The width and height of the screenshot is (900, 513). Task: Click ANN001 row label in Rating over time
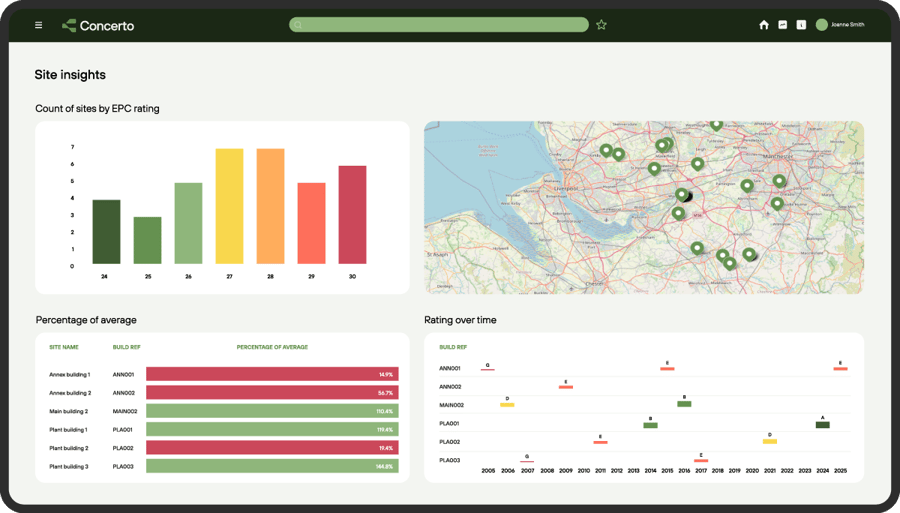(449, 368)
